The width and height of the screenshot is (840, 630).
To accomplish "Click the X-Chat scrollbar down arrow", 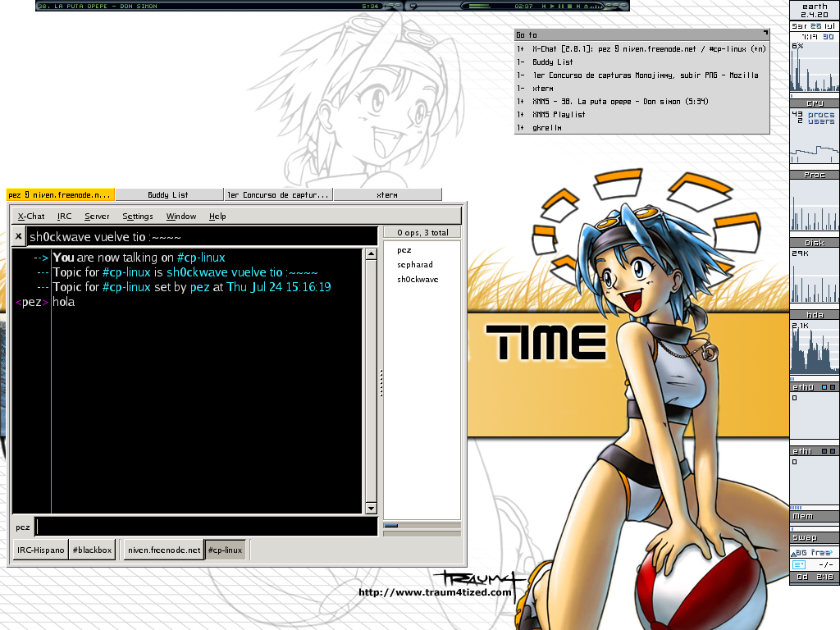I will 371,508.
